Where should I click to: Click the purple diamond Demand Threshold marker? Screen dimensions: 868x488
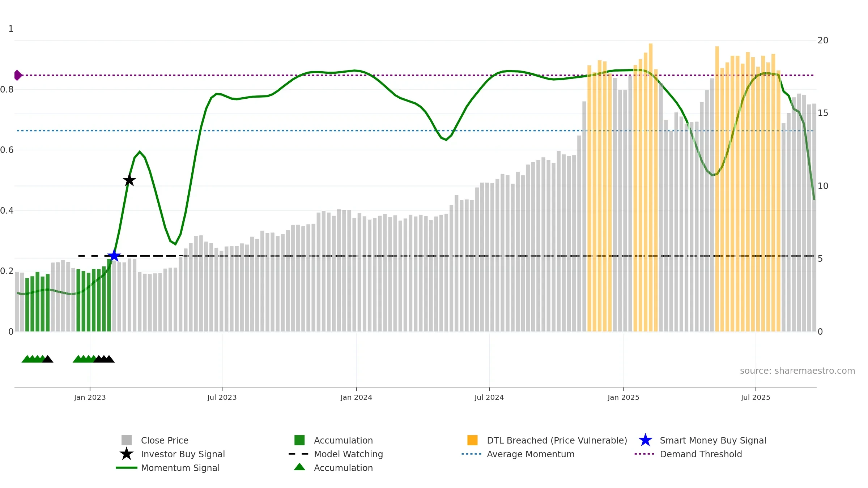pyautogui.click(x=18, y=75)
